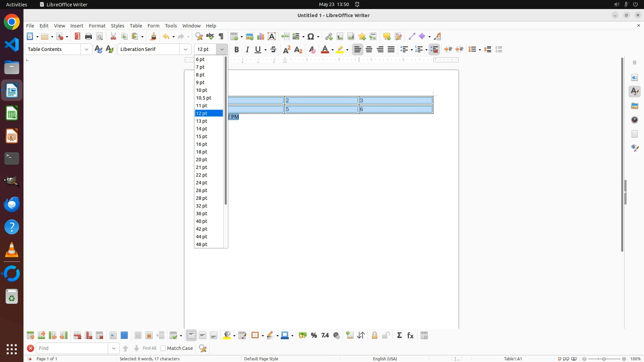Image resolution: width=644 pixels, height=362 pixels.
Task: Insert a chart from the toolbar
Action: pyautogui.click(x=261, y=36)
